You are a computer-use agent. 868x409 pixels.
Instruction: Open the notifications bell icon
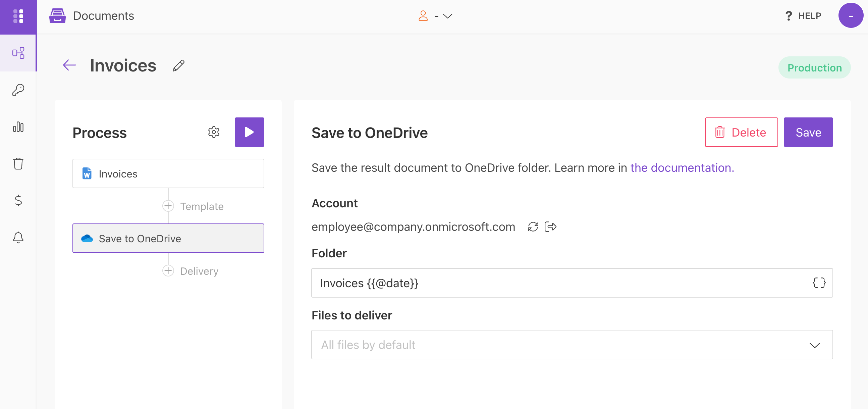point(18,238)
